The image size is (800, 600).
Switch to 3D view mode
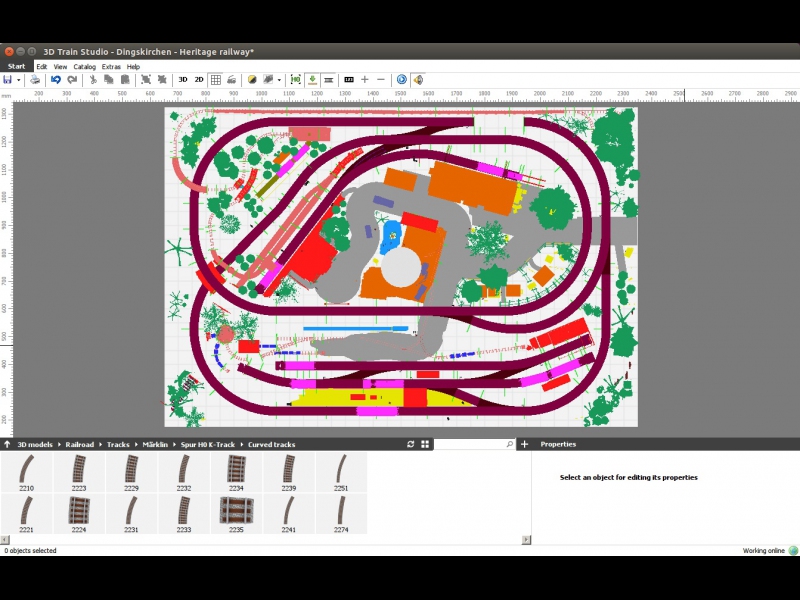(x=183, y=79)
